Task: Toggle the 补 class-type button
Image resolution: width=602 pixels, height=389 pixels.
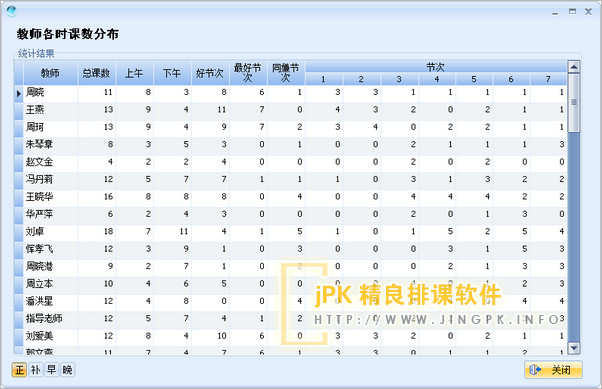Action: (x=36, y=370)
